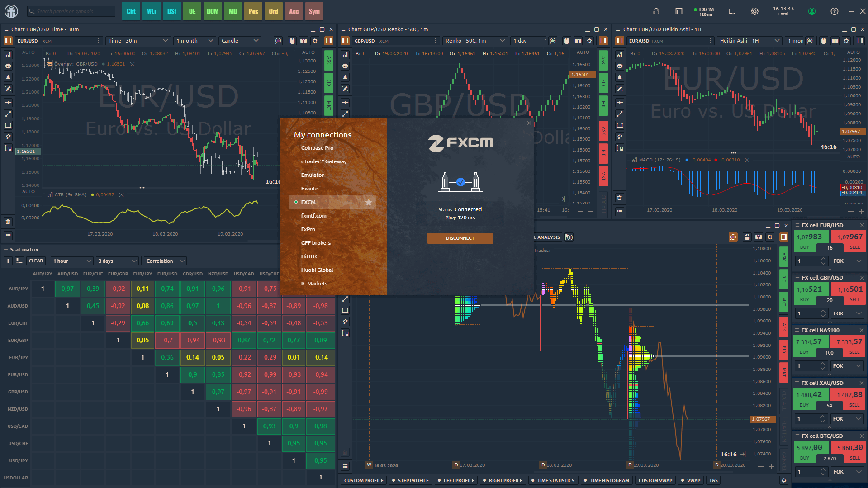The width and height of the screenshot is (868, 488).
Task: Open the overlays layers tool in EUR/USD 30m chart
Action: tap(8, 66)
